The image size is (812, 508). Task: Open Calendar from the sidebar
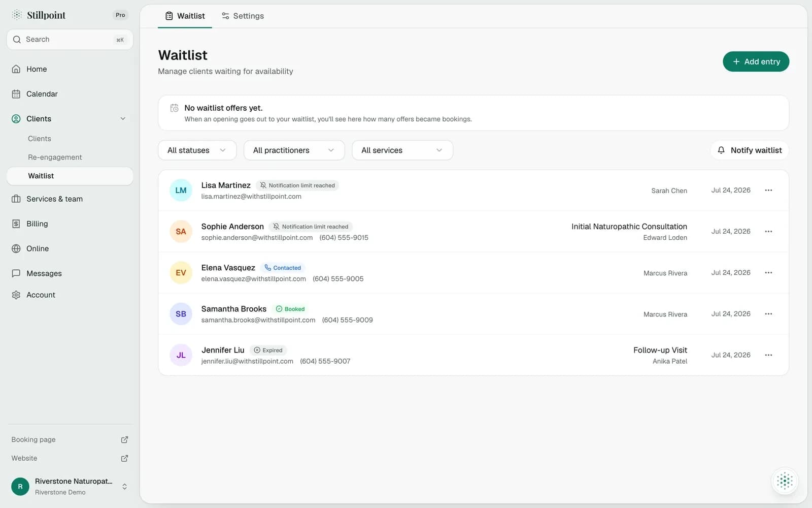pyautogui.click(x=70, y=94)
